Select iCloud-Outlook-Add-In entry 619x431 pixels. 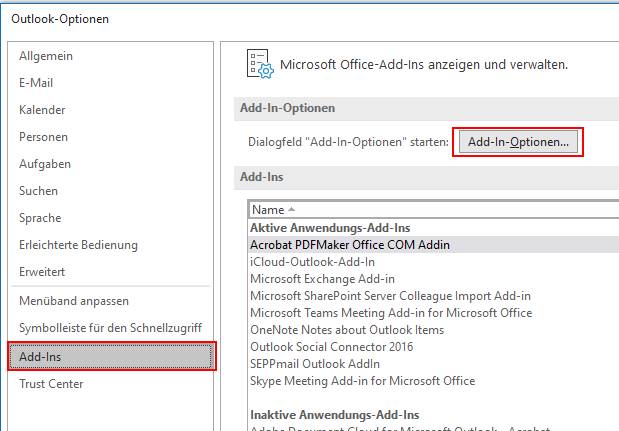tap(312, 262)
